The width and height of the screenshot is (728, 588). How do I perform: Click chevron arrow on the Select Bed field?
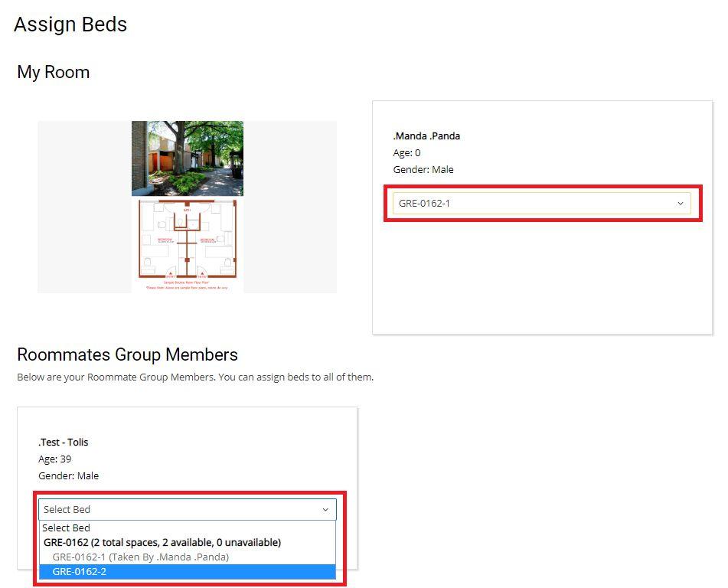[x=325, y=510]
